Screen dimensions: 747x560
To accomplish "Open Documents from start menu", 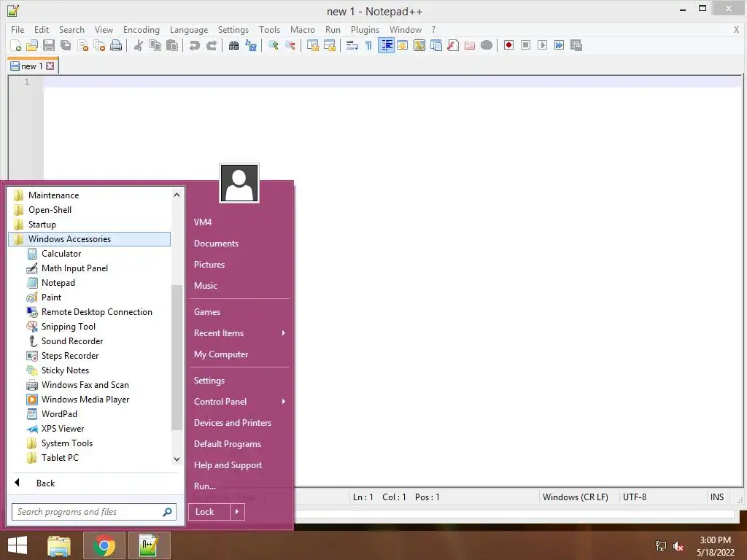I will 239,244.
